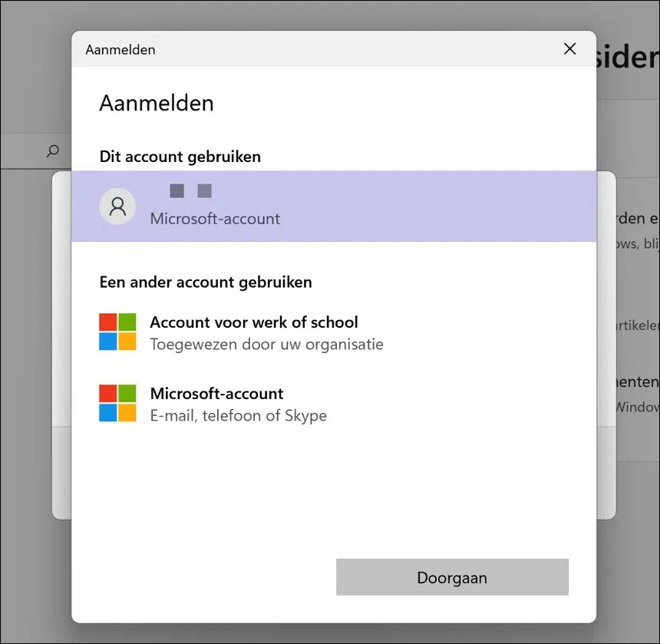This screenshot has width=660, height=644.
Task: Click Microsoft logo beside werk of school
Action: [117, 332]
